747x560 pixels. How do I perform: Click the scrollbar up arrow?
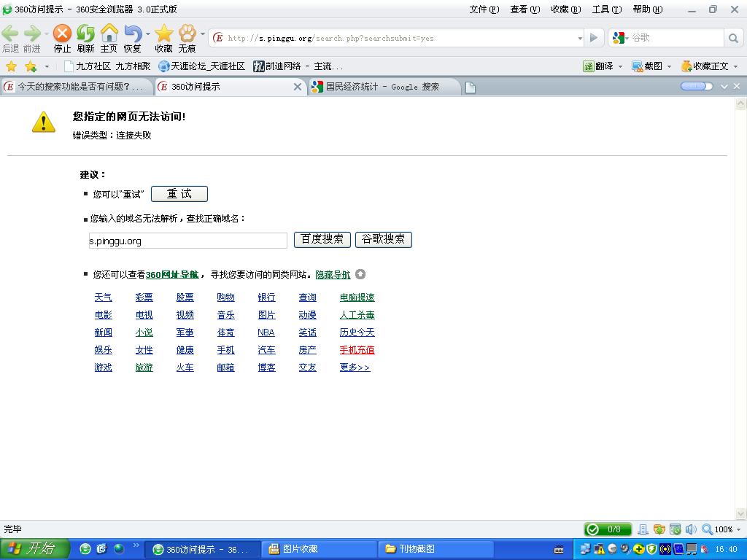(x=741, y=104)
